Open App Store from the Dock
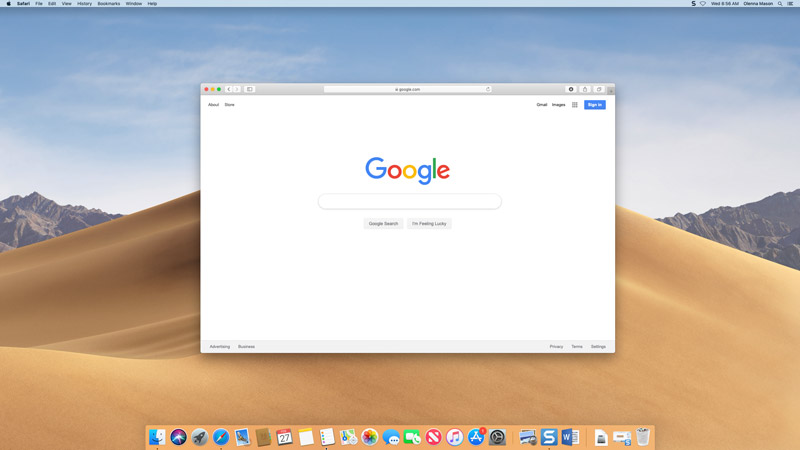Viewport: 800px width, 450px height. click(476, 437)
